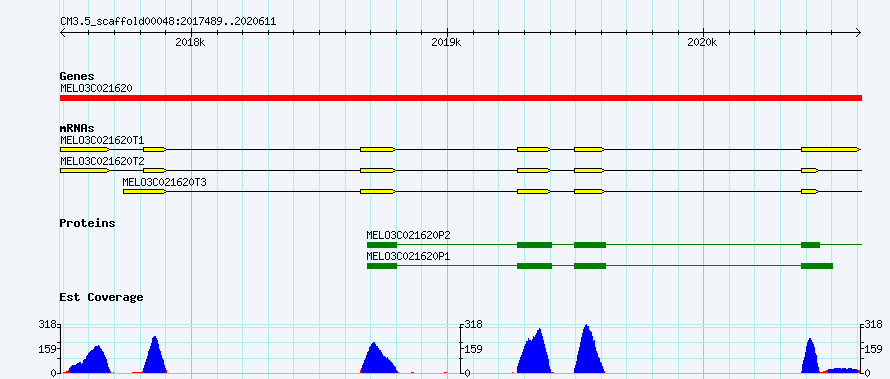This screenshot has height=379, width=890.
Task: Click the first green block of MELO3C021620P2
Action: tap(381, 245)
